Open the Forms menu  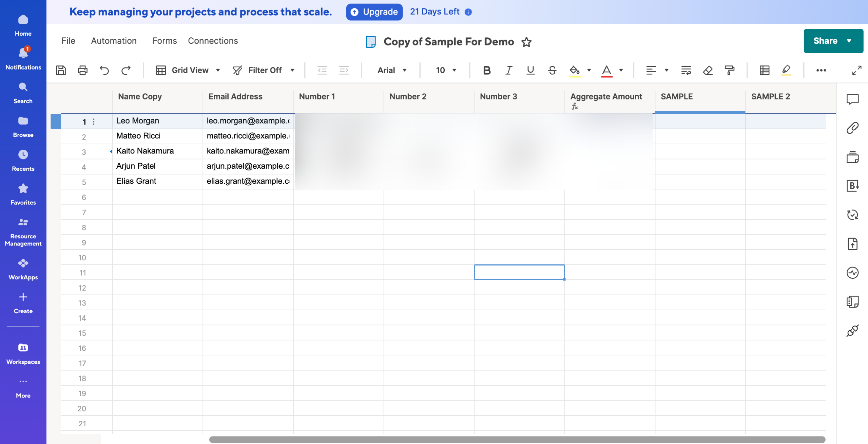(165, 41)
